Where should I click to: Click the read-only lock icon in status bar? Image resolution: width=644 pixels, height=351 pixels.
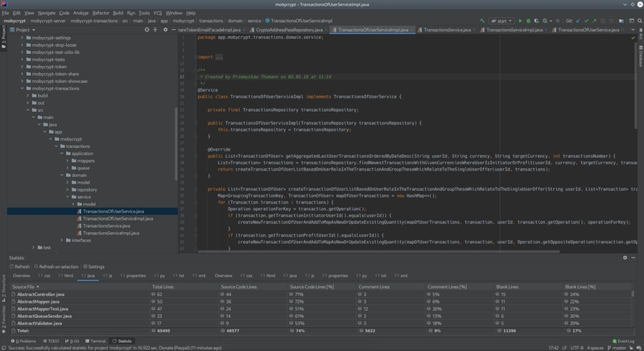631,348
